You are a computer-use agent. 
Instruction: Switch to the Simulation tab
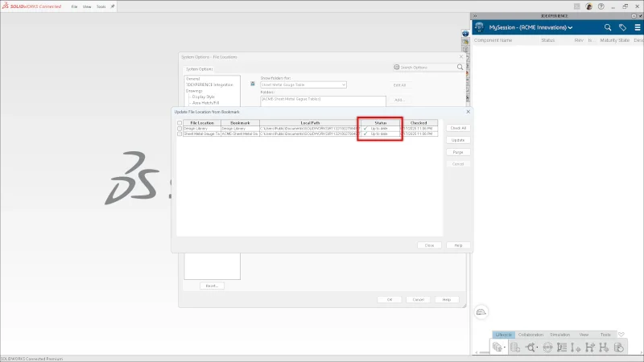559,335
